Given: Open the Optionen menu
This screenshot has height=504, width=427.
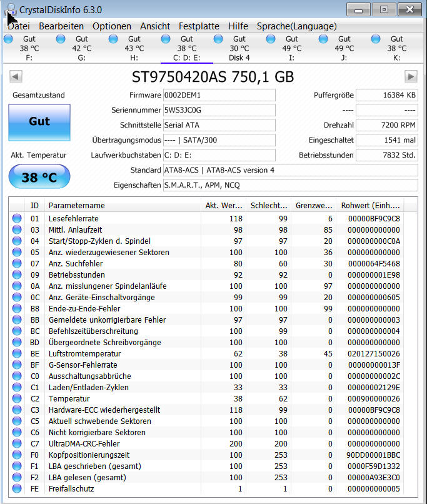Looking at the screenshot, I should click(x=112, y=26).
